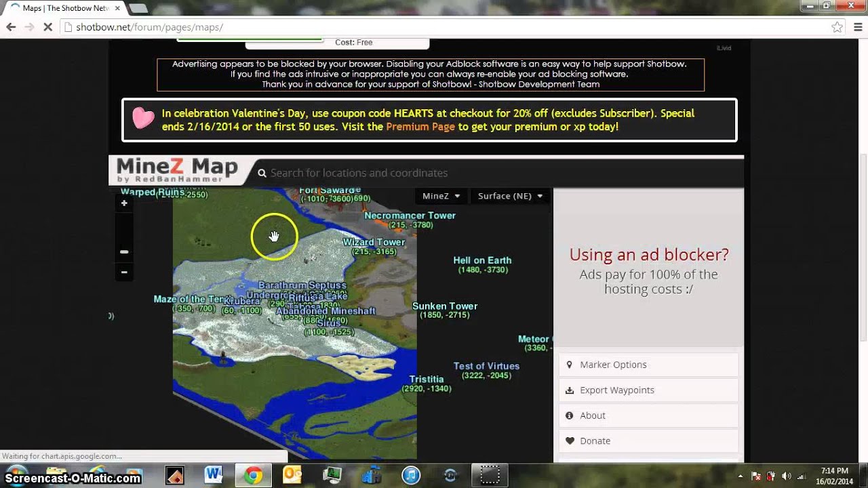Open the About section

[x=648, y=415]
